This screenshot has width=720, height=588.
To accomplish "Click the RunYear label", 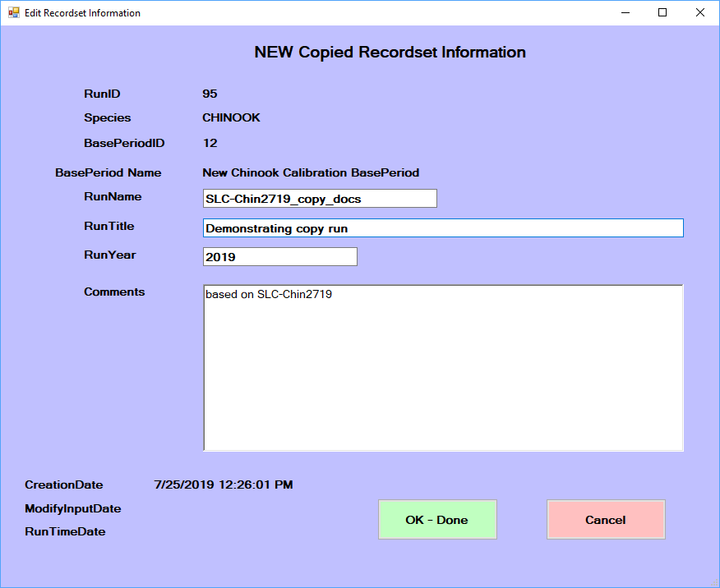I will click(110, 255).
